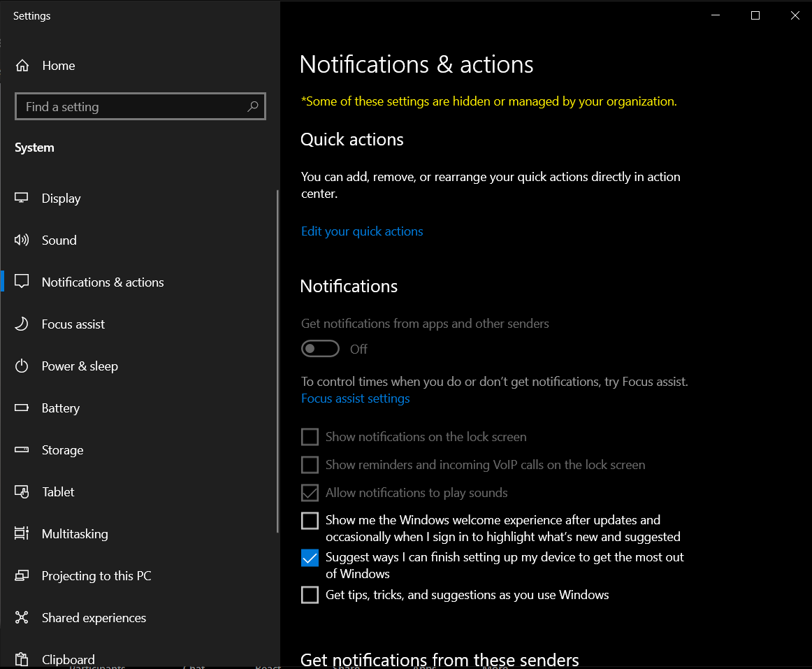Open the Tablet settings page
This screenshot has width=812, height=669.
(x=58, y=491)
